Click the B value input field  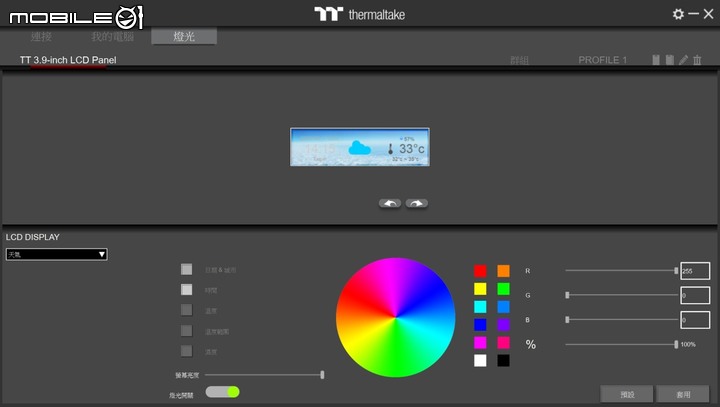pos(695,320)
